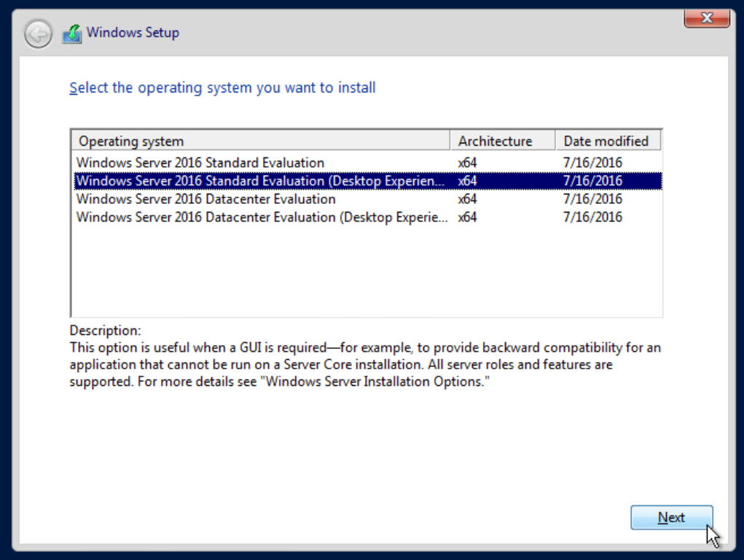
Task: Click x64 in the Standard Evaluation row
Action: tap(467, 162)
